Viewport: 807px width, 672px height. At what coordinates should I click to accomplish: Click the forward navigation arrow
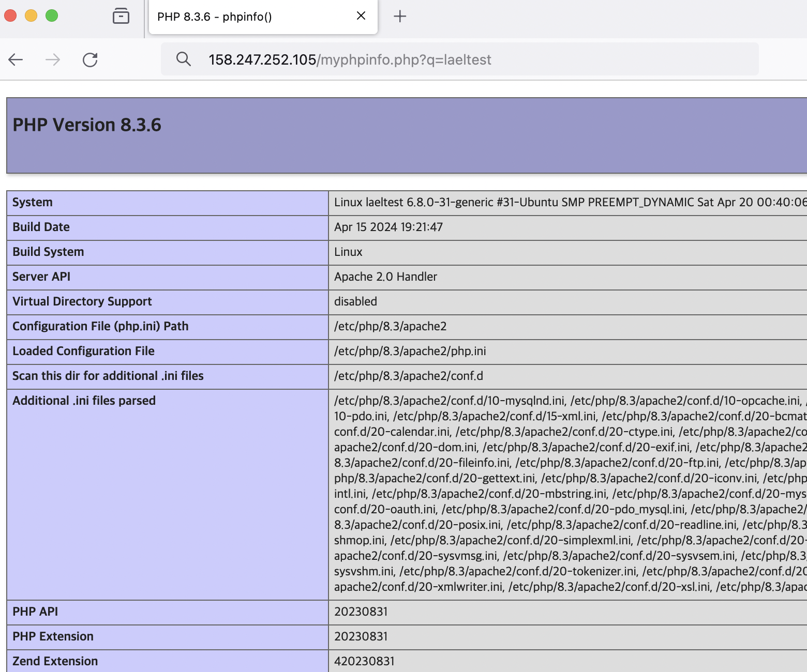(52, 59)
